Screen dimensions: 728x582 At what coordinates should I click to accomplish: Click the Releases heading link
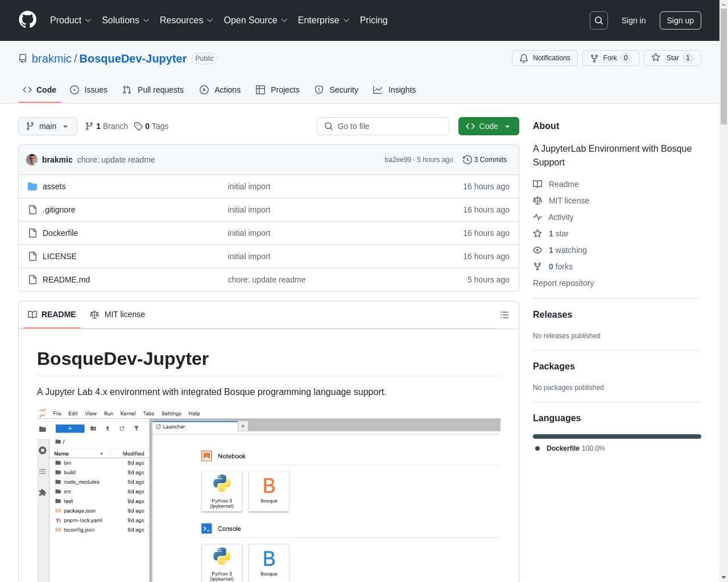(552, 315)
